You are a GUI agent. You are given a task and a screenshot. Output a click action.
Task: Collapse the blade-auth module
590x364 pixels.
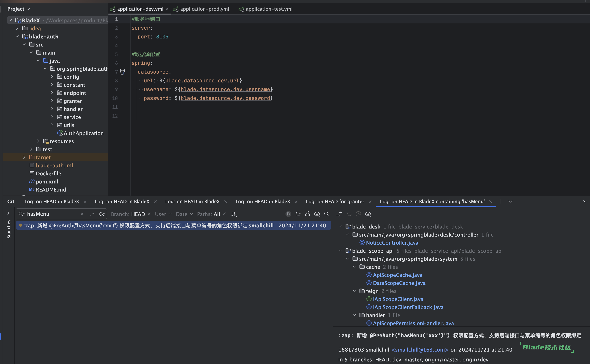coord(17,36)
